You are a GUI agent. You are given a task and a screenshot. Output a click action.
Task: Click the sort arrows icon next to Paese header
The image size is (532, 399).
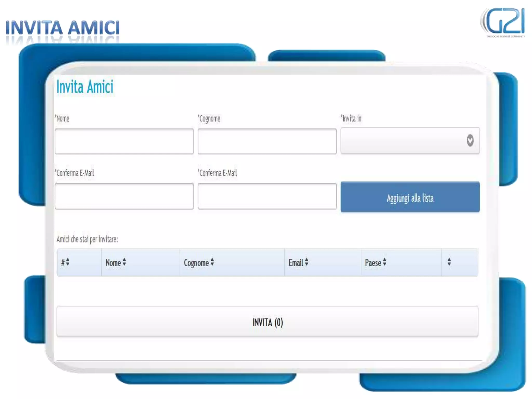[x=385, y=262]
